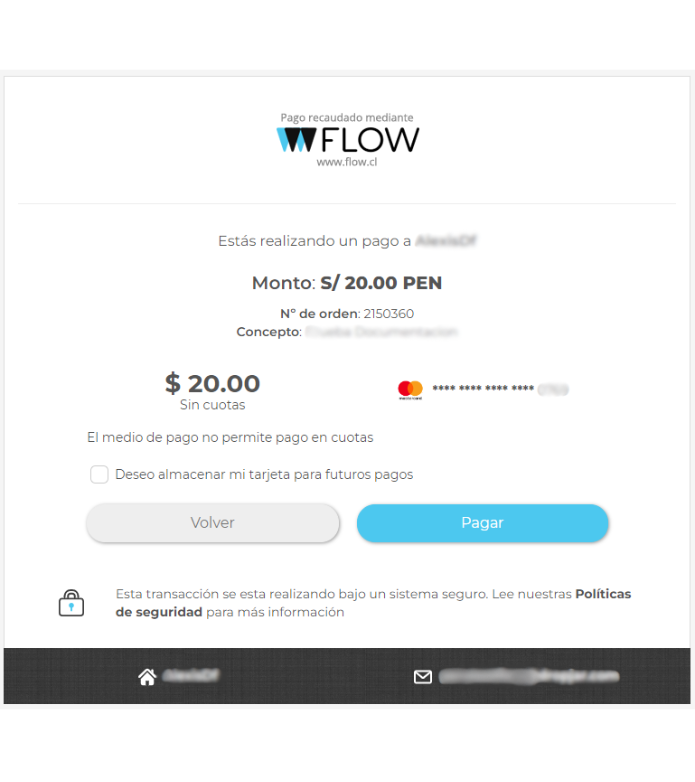Click the Flow logo at top
695x782 pixels.
[348, 140]
